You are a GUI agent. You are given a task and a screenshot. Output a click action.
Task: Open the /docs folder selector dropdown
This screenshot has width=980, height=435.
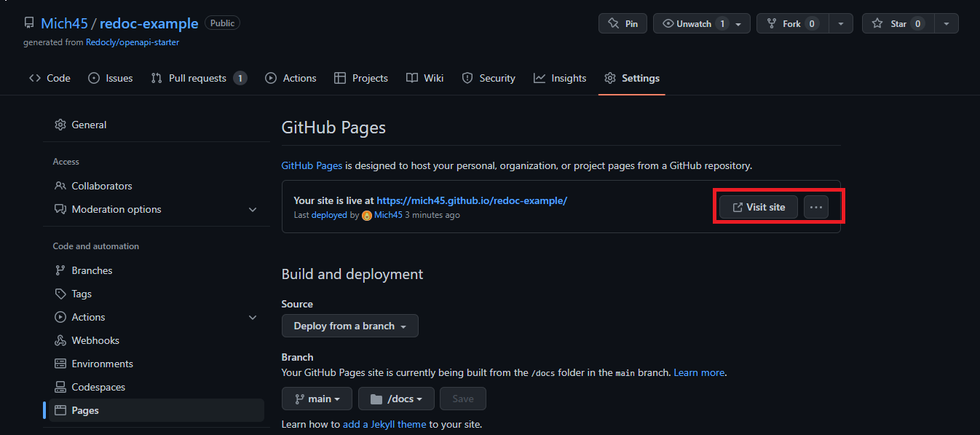(x=396, y=399)
